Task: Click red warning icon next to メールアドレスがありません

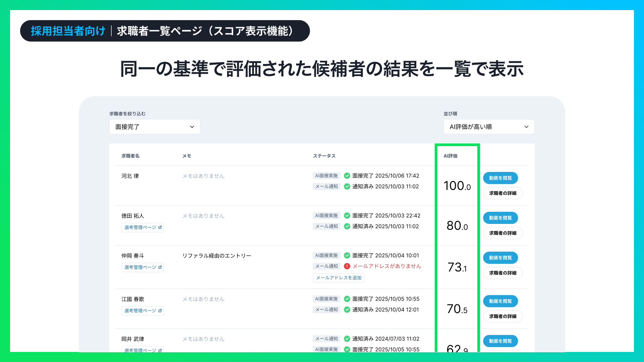Action: 347,266
